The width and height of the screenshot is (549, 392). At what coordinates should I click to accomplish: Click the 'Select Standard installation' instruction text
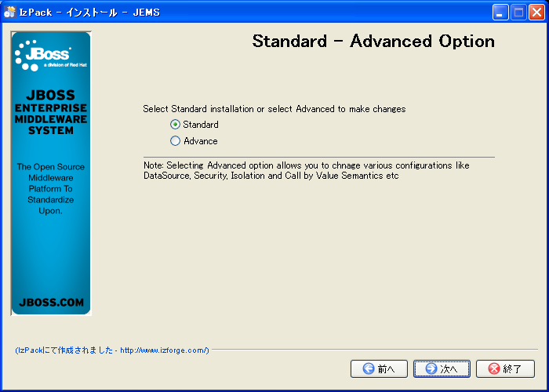click(x=274, y=109)
